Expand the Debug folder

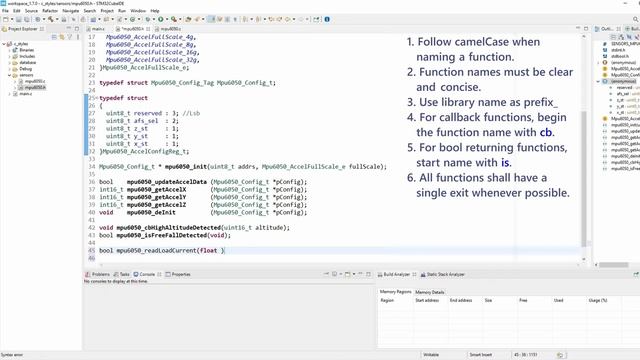tap(9, 69)
